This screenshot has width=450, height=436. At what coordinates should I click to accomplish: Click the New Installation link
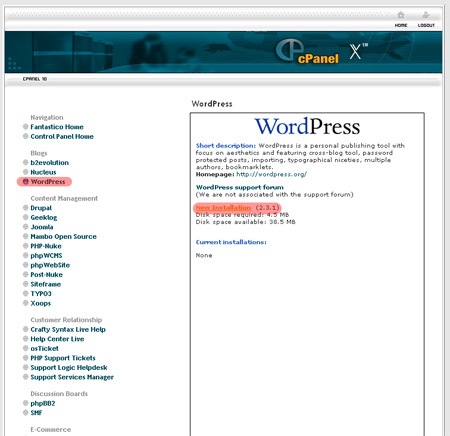223,208
